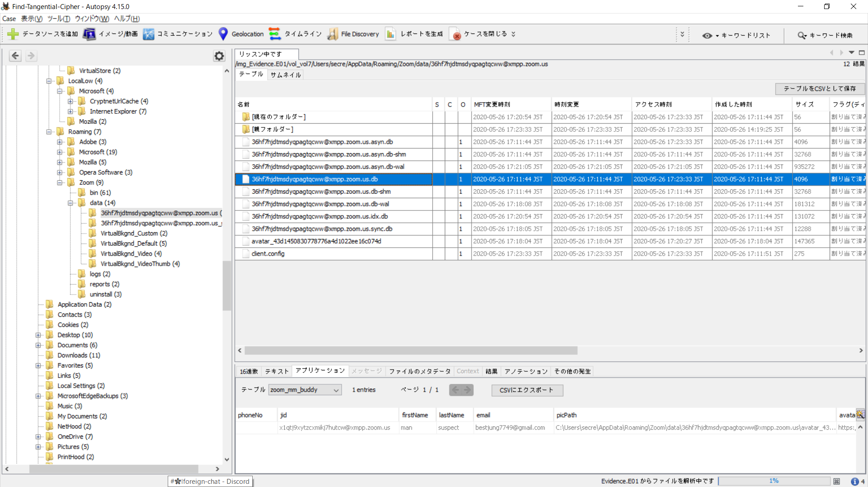Click the result tab list dropdown arrow
868x487 pixels.
click(851, 53)
